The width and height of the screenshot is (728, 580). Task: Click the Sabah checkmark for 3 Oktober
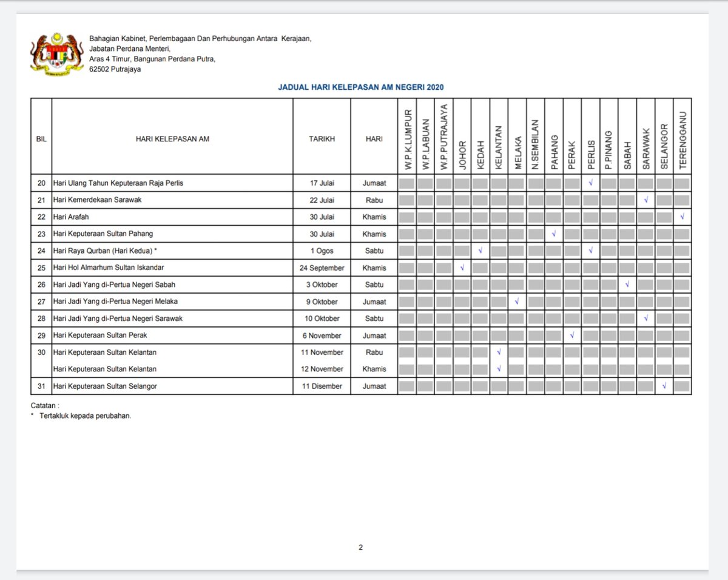627,285
